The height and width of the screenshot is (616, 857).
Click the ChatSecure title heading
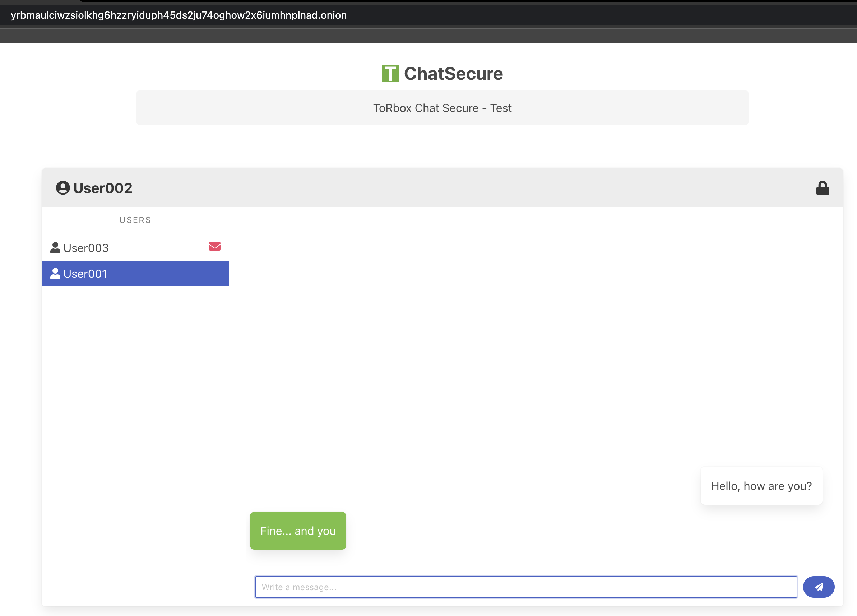[x=453, y=73]
